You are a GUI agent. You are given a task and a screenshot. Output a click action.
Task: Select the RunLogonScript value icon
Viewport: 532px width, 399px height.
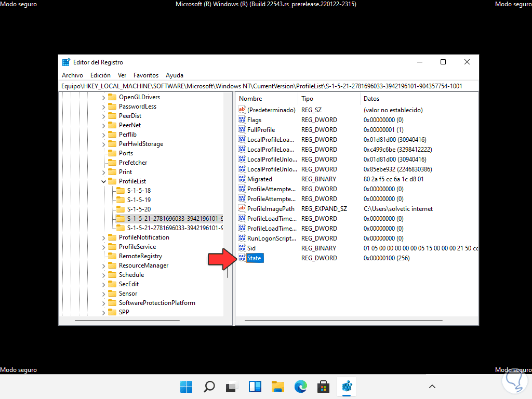[242, 238]
